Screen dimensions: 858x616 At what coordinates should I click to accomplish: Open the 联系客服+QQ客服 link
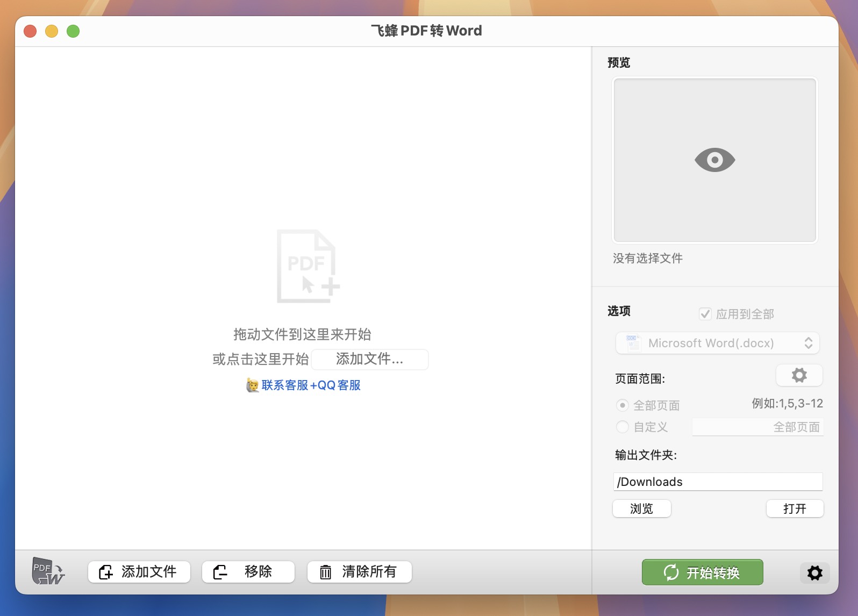click(x=311, y=385)
